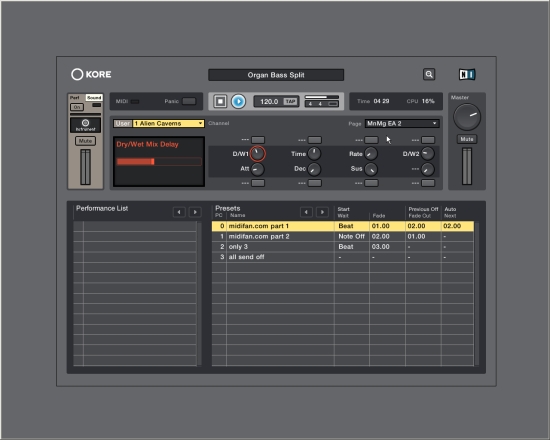This screenshot has height=440, width=550.
Task: Select the next preset with Presets right arrow
Action: tap(322, 212)
